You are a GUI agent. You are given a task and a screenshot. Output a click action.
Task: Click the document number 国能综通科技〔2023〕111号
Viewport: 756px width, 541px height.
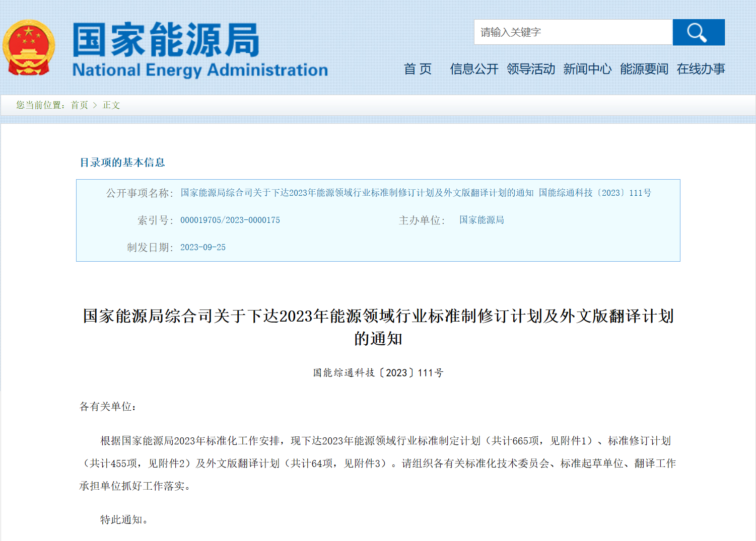pyautogui.click(x=377, y=372)
